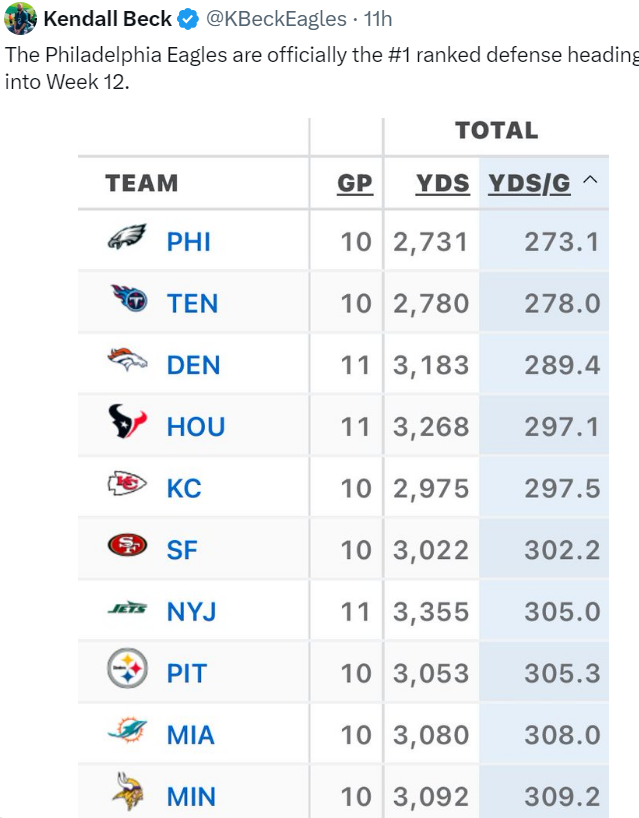Click the New York Jets logo
The width and height of the screenshot is (639, 818).
click(x=127, y=609)
